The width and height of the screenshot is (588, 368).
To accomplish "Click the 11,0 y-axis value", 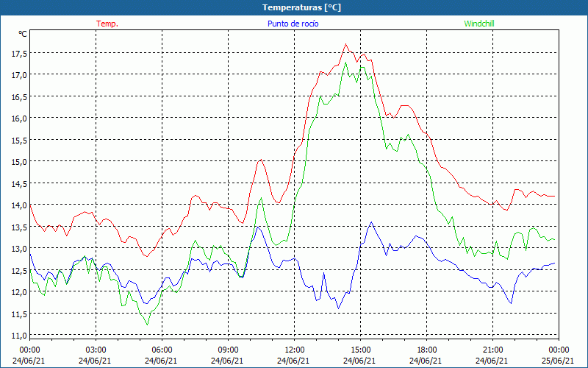I will pyautogui.click(x=19, y=336).
